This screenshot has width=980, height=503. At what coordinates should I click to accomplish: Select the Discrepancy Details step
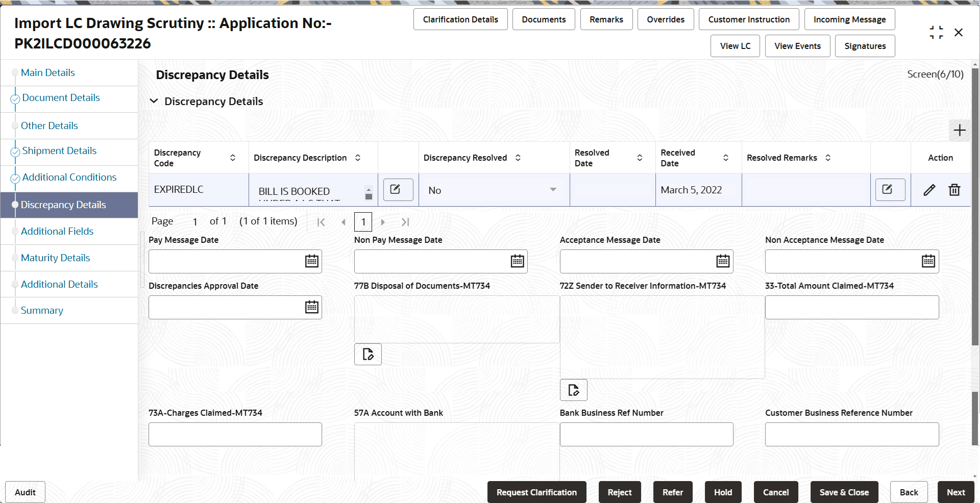[x=63, y=205]
